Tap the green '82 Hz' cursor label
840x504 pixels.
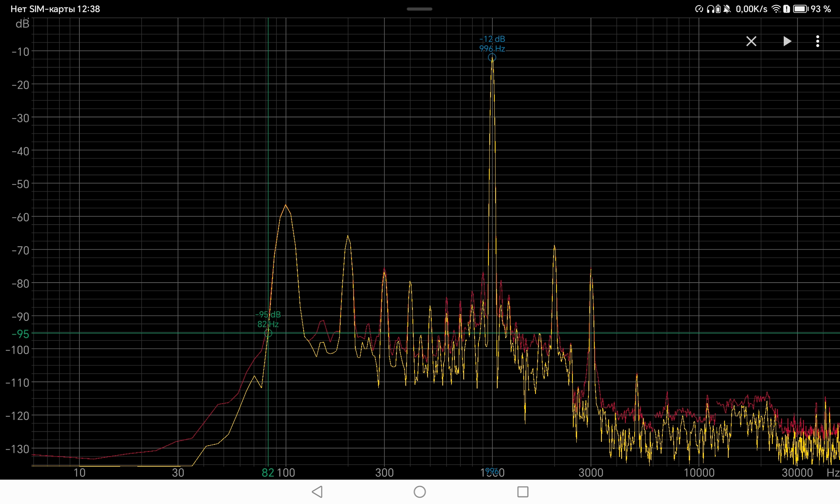pos(268,324)
